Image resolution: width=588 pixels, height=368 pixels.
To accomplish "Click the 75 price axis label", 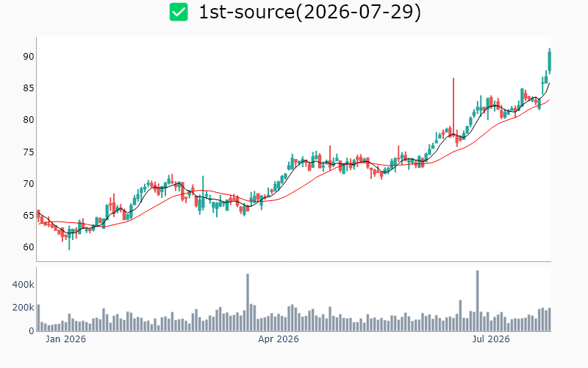I will tap(29, 152).
